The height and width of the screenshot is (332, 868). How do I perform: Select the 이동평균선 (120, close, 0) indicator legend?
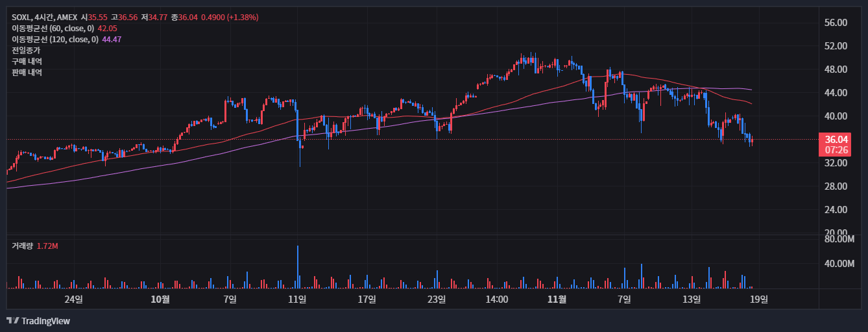(55, 40)
